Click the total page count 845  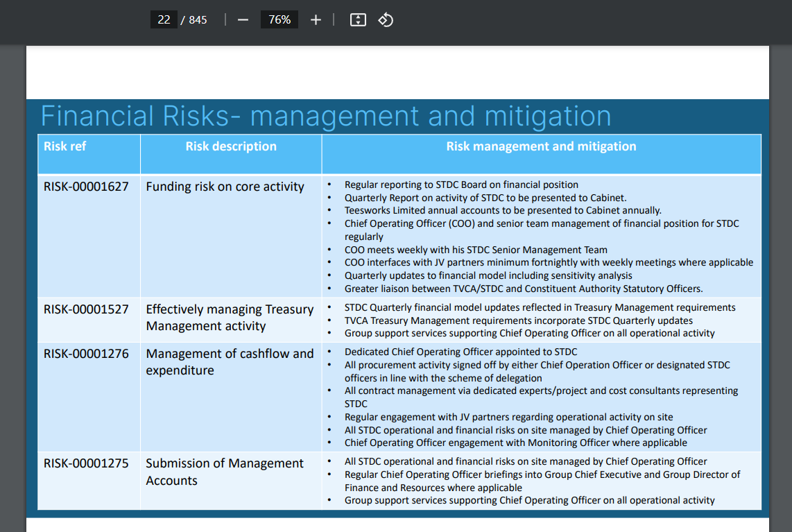(198, 19)
